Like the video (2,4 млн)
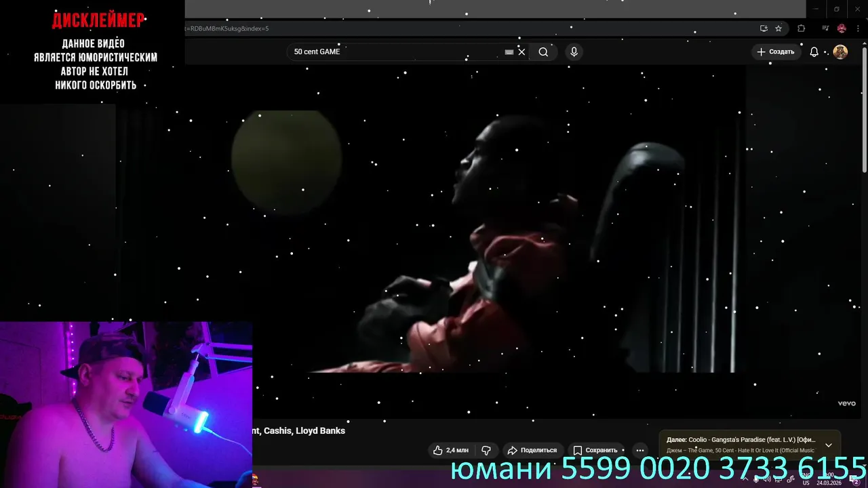The width and height of the screenshot is (868, 488). click(x=451, y=450)
